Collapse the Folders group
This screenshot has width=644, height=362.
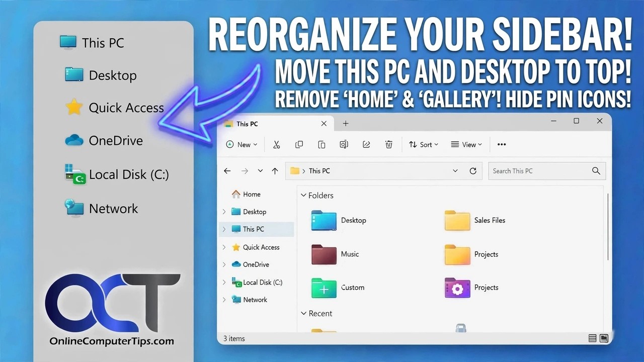[303, 196]
